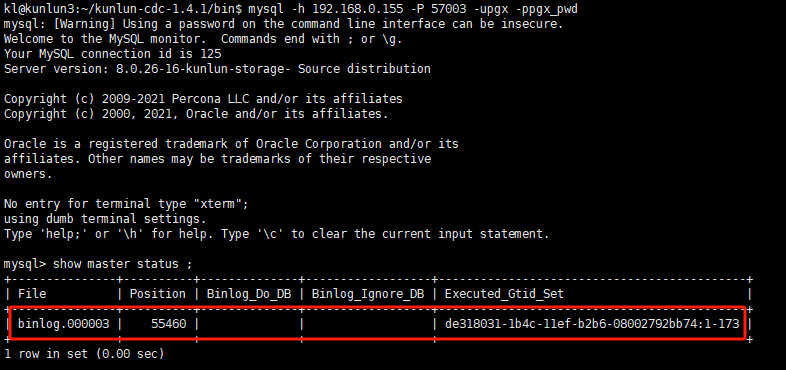Click the Percona LLC copyright line
This screenshot has width=786, height=370.
pos(203,99)
